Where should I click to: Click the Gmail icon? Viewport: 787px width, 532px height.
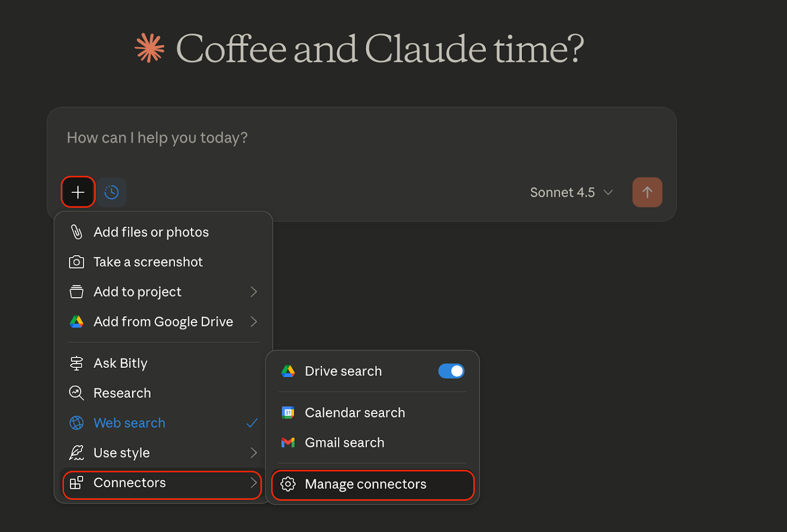click(x=288, y=443)
